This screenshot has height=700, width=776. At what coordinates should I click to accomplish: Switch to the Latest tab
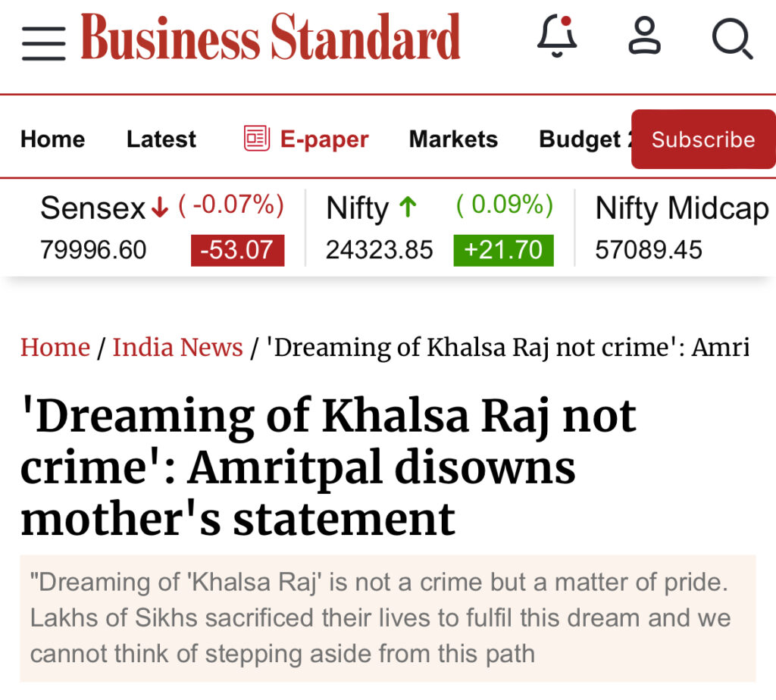click(x=161, y=139)
